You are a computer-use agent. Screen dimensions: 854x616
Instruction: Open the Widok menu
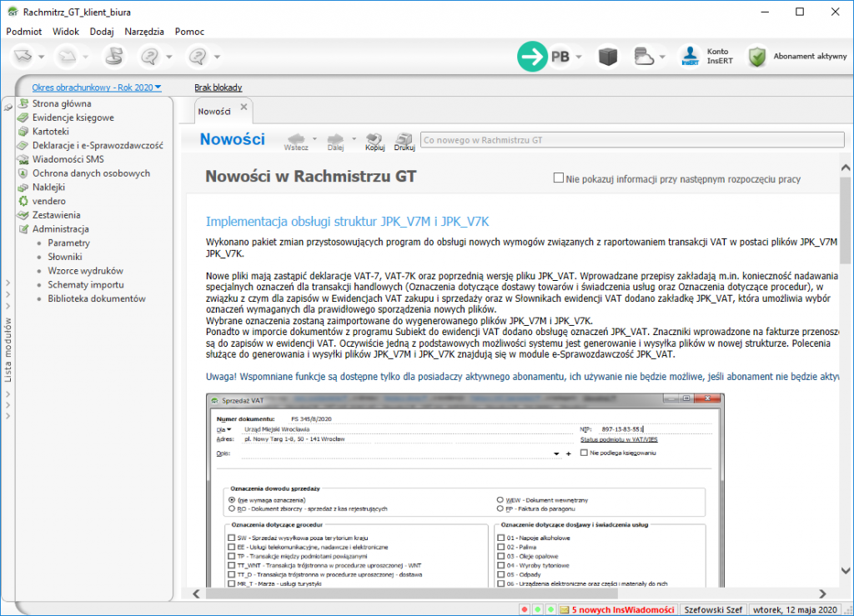point(66,32)
